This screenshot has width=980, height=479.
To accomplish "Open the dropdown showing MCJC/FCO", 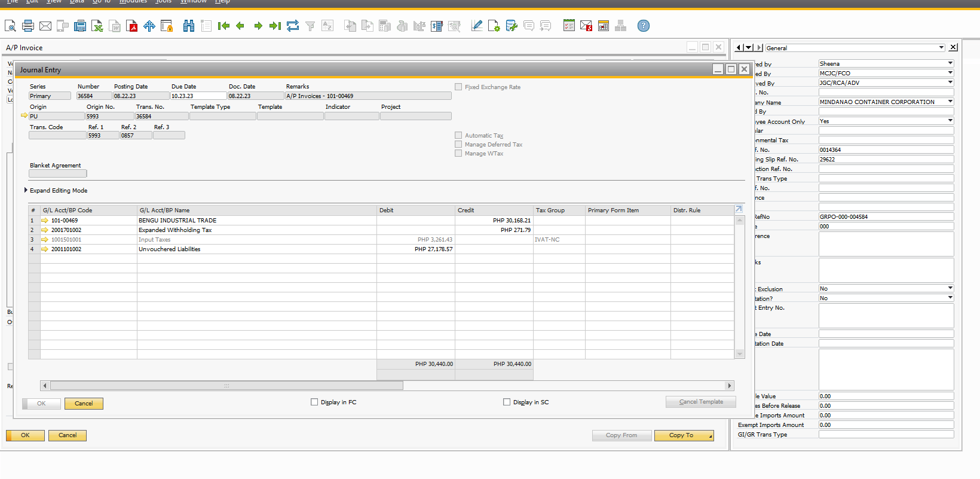I will click(950, 73).
